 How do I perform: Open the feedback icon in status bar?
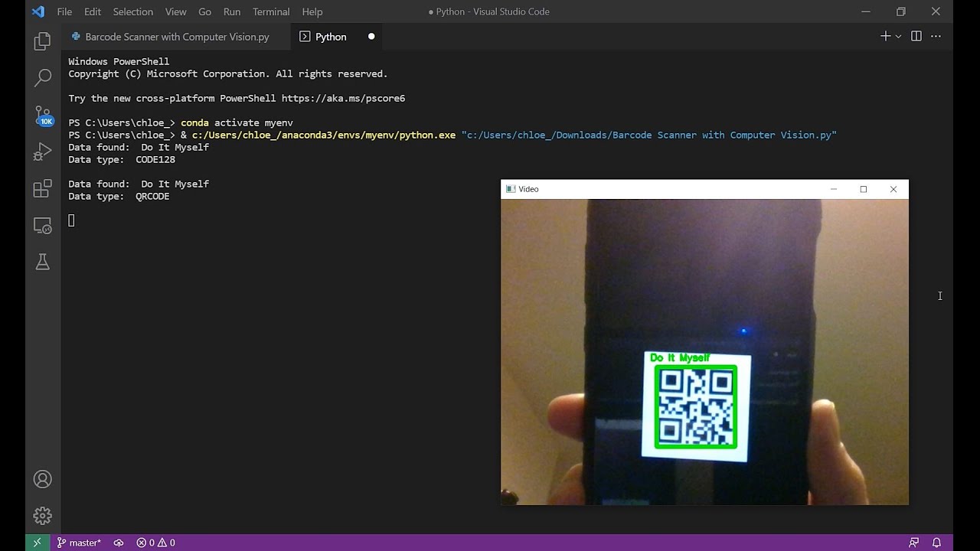tap(913, 543)
